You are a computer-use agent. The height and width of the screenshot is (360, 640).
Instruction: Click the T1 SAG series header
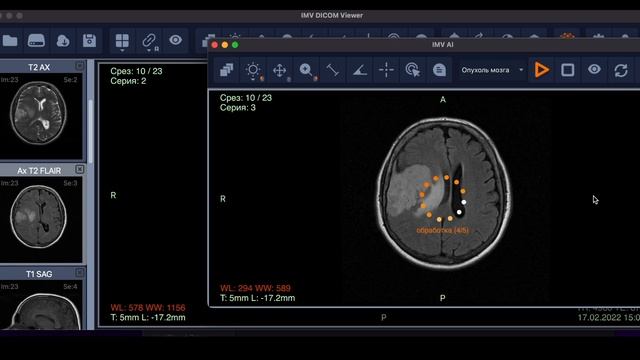point(39,274)
